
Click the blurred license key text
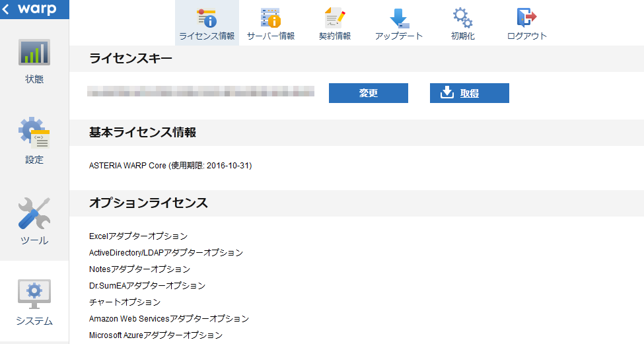pyautogui.click(x=201, y=91)
